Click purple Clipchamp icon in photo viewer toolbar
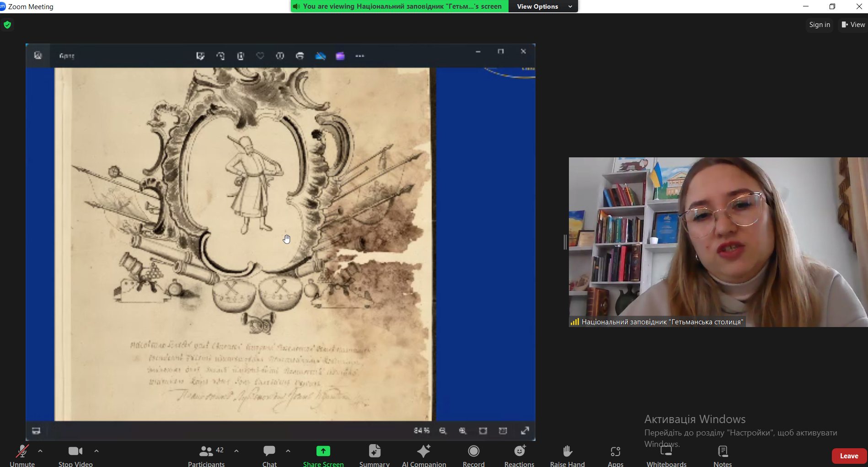This screenshot has width=868, height=467. 340,56
